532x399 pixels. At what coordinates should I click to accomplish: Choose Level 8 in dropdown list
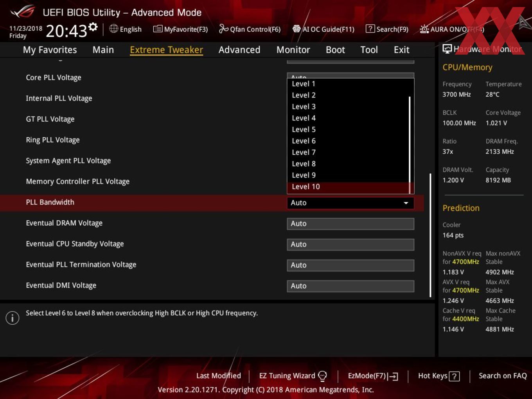[348, 164]
